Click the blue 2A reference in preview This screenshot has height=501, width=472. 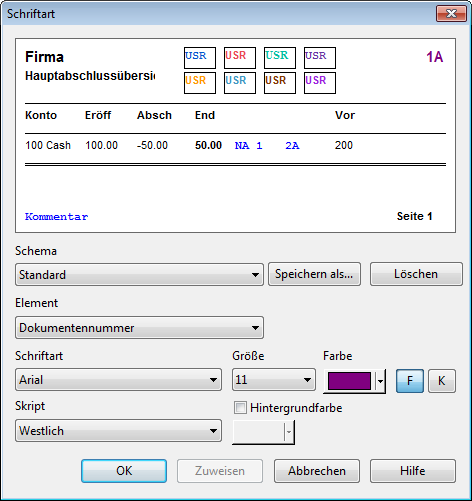[x=292, y=146]
